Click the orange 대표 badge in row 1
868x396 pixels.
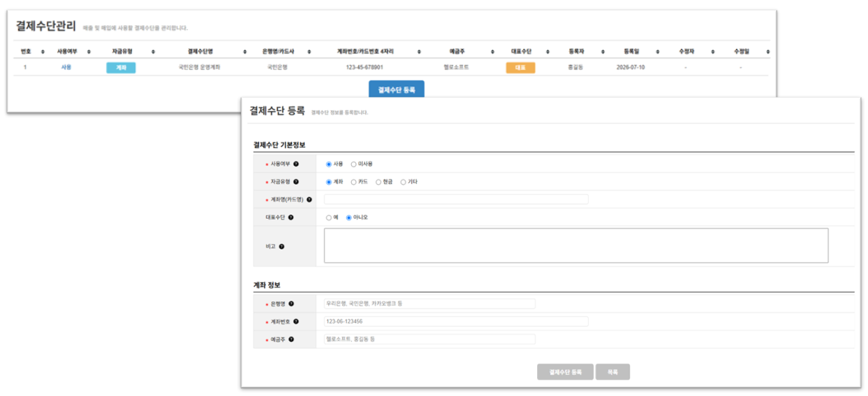[520, 68]
